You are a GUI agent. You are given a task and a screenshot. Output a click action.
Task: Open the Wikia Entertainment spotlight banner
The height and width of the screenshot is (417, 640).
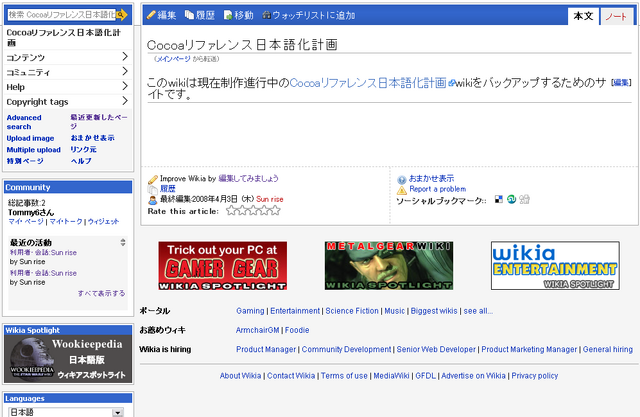[x=555, y=266]
